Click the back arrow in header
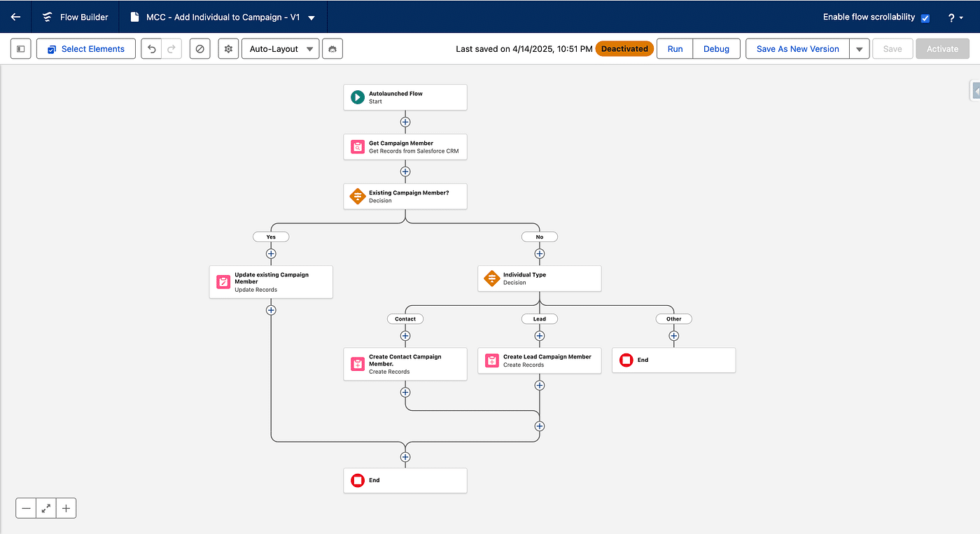Image resolution: width=980 pixels, height=534 pixels. click(x=15, y=17)
